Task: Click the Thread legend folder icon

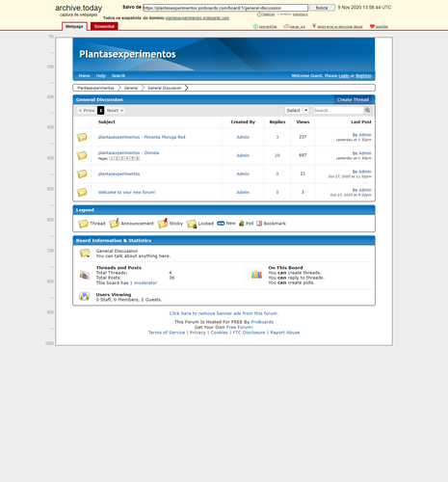Action: pos(83,224)
